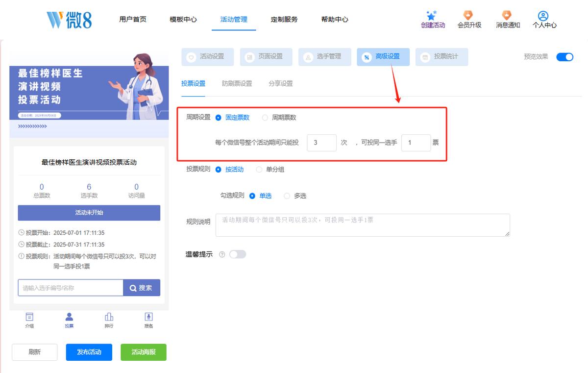This screenshot has height=373, width=588.
Task: Enable the 温馨提示 switch
Action: click(x=238, y=254)
